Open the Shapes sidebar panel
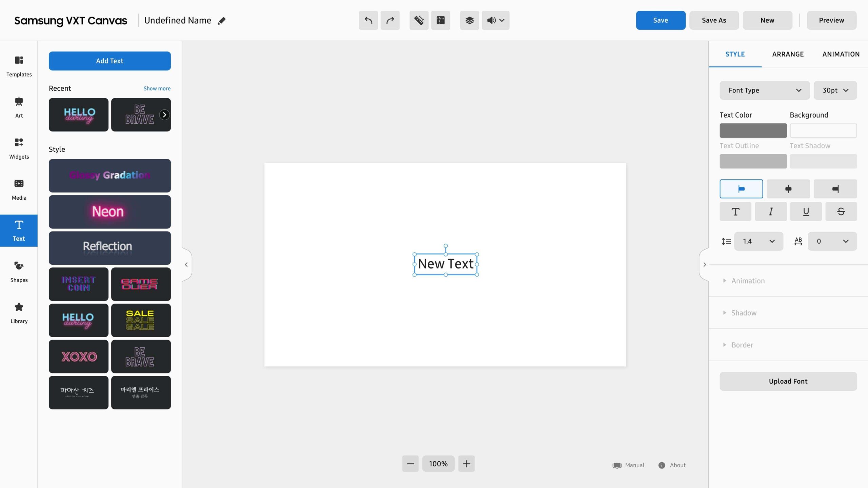868x488 pixels. (19, 272)
